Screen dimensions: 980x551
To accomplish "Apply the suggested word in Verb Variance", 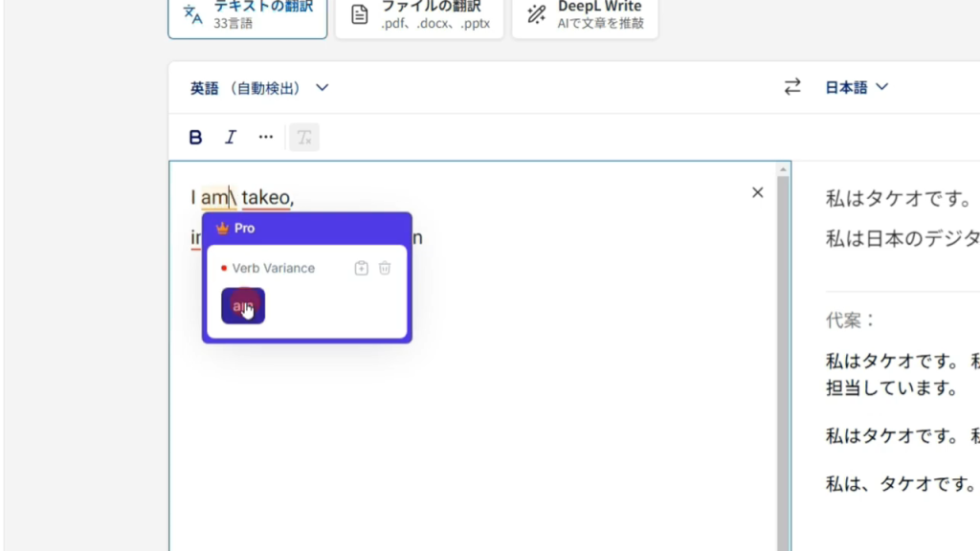I will pos(243,306).
